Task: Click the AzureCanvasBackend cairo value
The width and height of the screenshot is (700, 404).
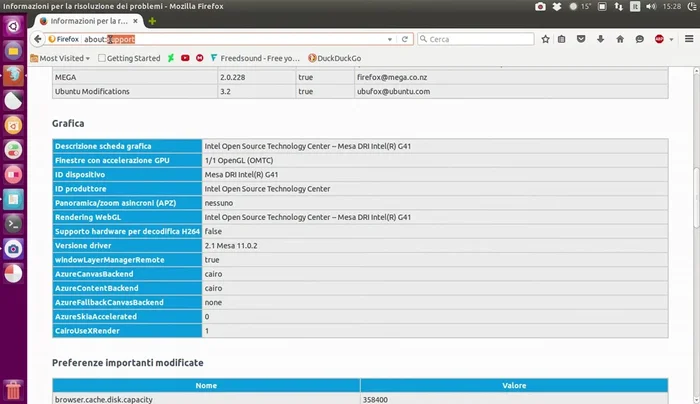Action: [x=213, y=274]
